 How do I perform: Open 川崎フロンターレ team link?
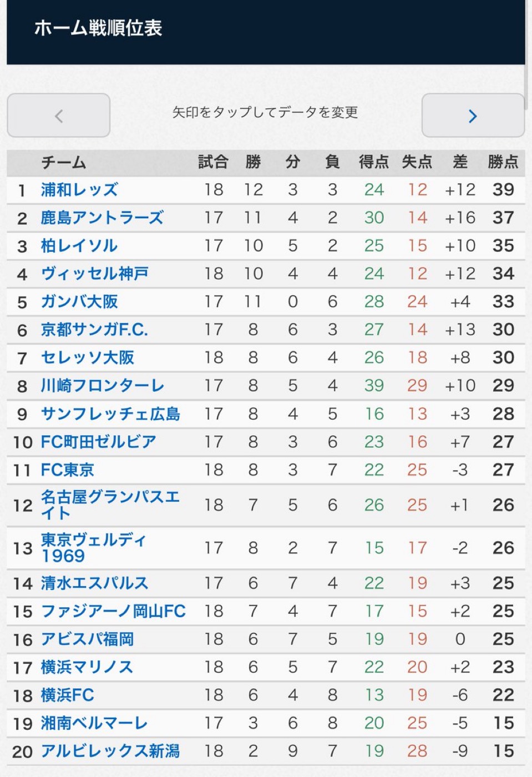click(103, 386)
